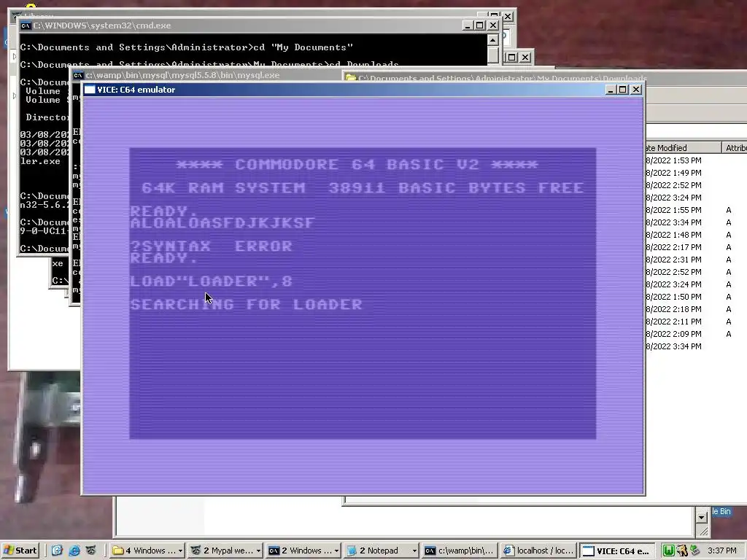Launch Internet Explorer from Quick Launch
Screen dimensions: 747x560
coord(74,551)
